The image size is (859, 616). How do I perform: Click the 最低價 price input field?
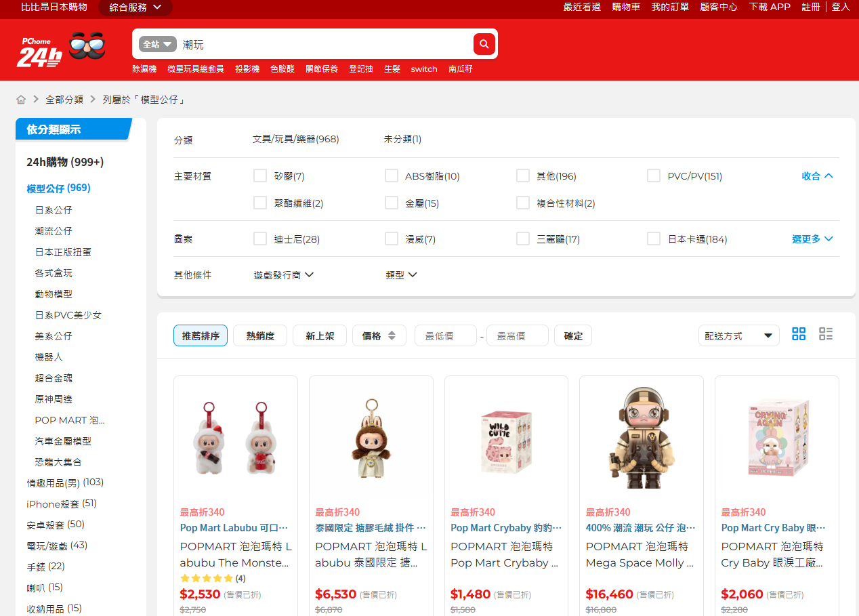[445, 335]
